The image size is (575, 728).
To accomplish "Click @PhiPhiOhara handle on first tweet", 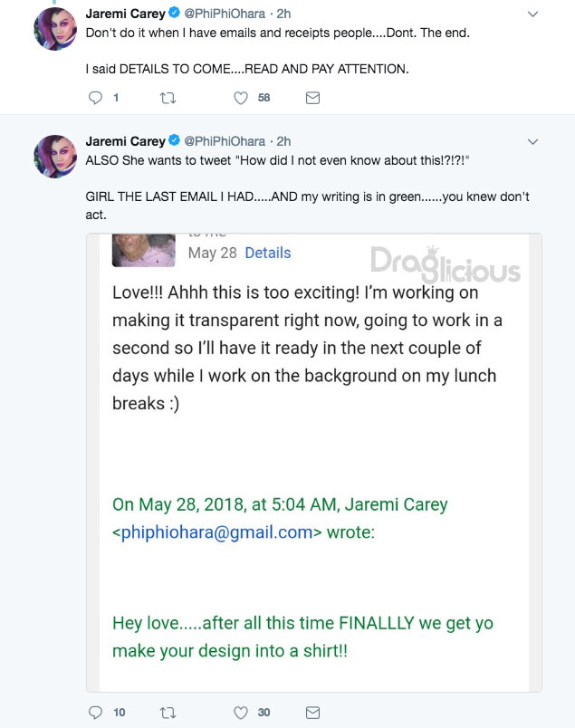I will tap(225, 14).
